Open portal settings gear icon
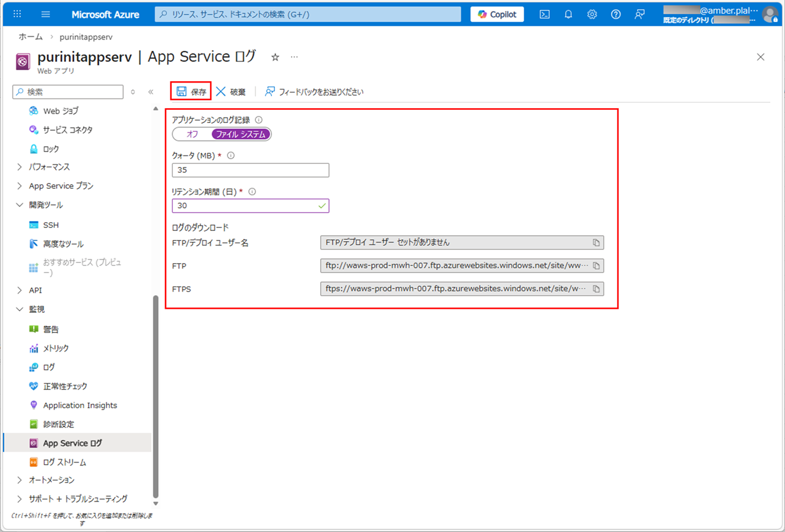The height and width of the screenshot is (532, 785). click(592, 14)
